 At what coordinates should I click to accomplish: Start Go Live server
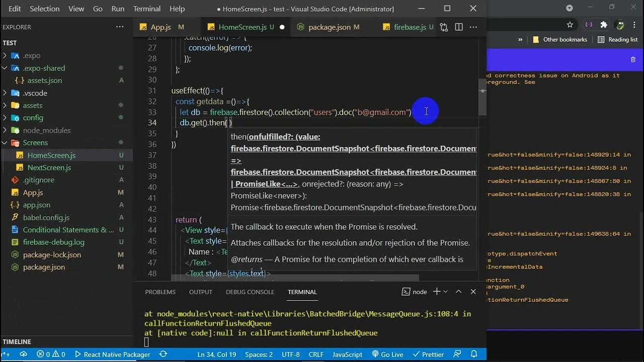(387, 354)
